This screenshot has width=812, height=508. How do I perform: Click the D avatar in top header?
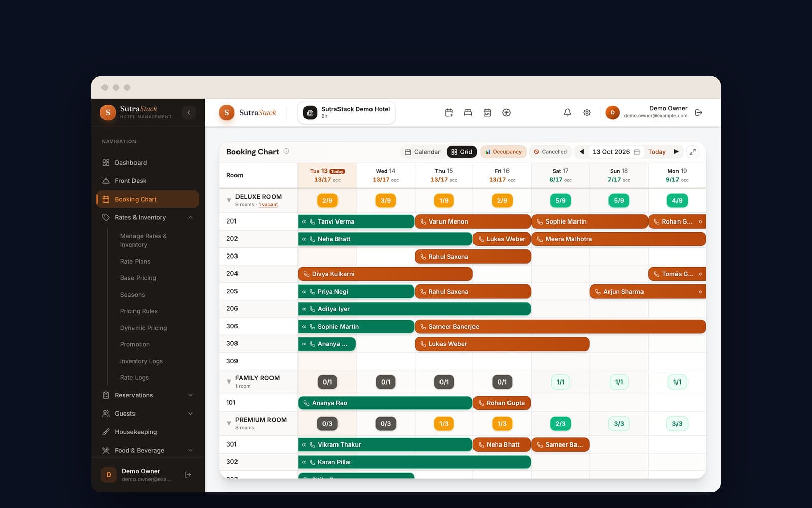pyautogui.click(x=613, y=113)
